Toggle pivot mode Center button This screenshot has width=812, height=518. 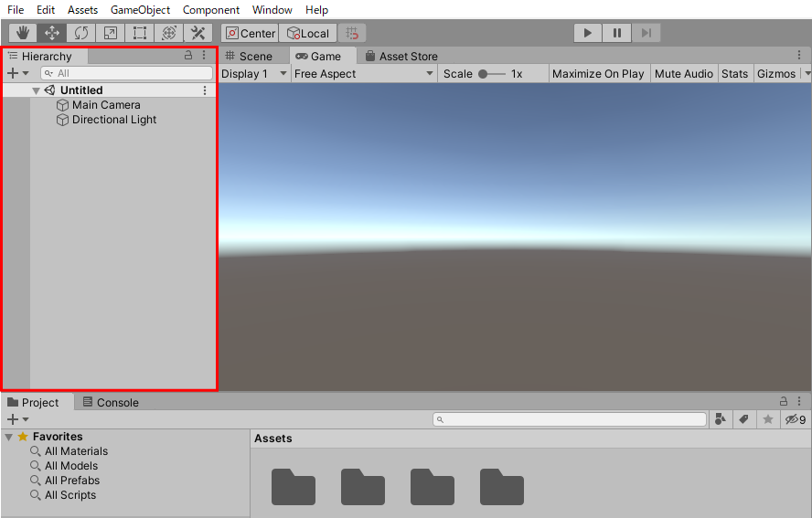coord(251,33)
